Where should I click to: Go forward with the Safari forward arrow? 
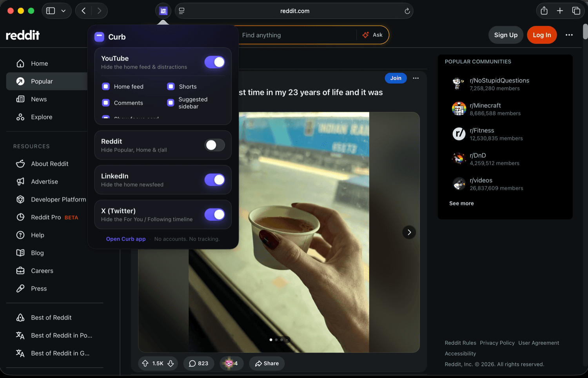(99, 11)
